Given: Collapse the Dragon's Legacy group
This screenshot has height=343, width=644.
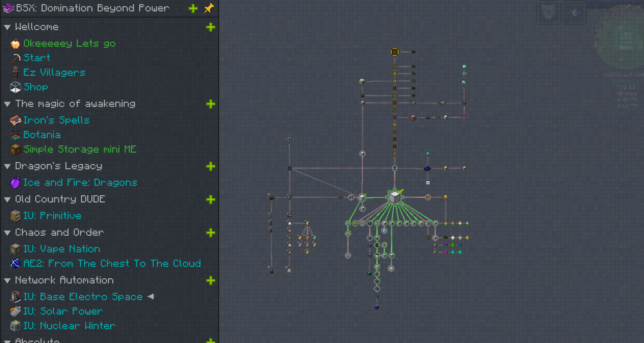Looking at the screenshot, I should (x=7, y=166).
